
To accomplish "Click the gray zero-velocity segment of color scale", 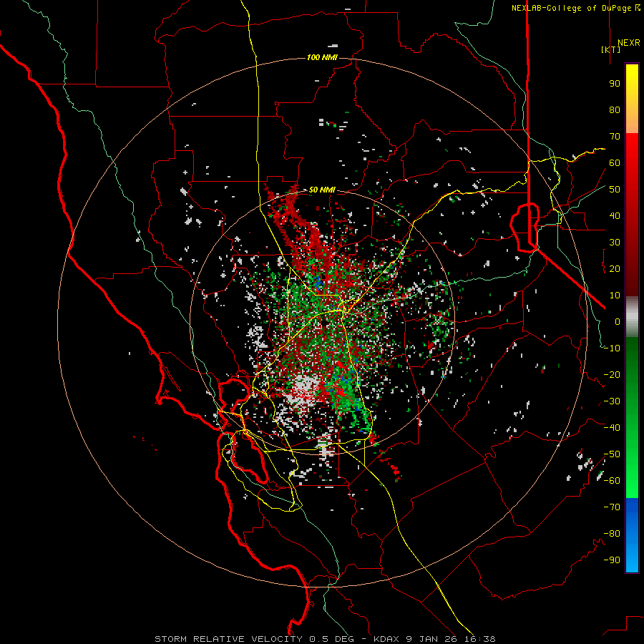I will pyautogui.click(x=632, y=317).
